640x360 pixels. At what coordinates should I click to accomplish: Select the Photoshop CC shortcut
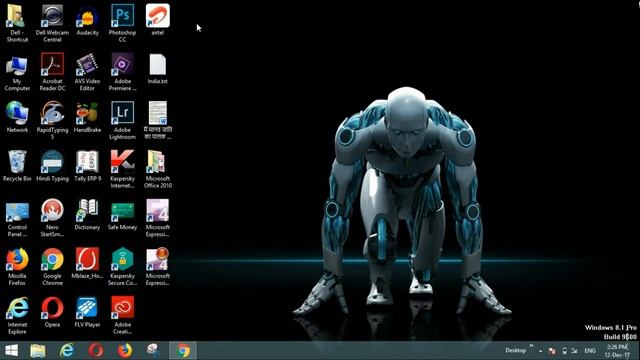tap(122, 16)
